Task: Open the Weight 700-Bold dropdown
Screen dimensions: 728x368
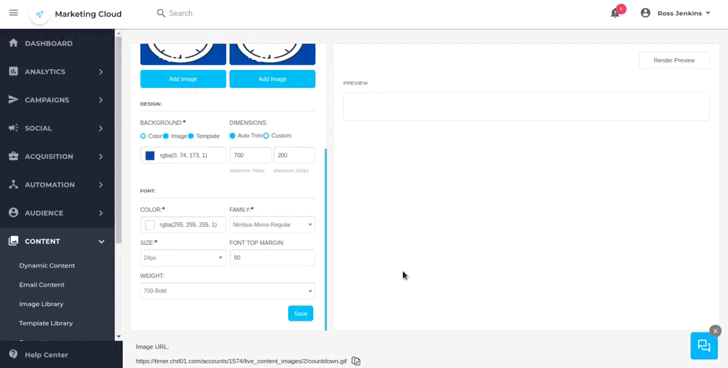Action: (228, 291)
